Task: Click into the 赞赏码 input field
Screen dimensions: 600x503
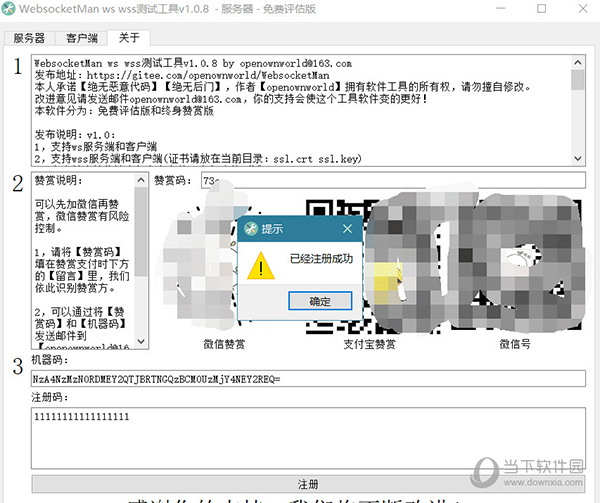Action: (393, 180)
